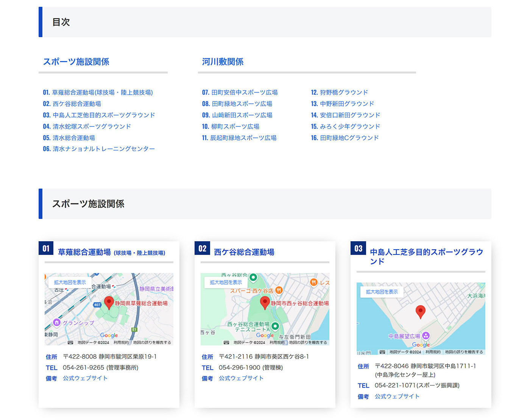Screen dimensions: 530x420
Task: Open 16. 田町緑地Cグラウンド link
Action: coord(344,138)
